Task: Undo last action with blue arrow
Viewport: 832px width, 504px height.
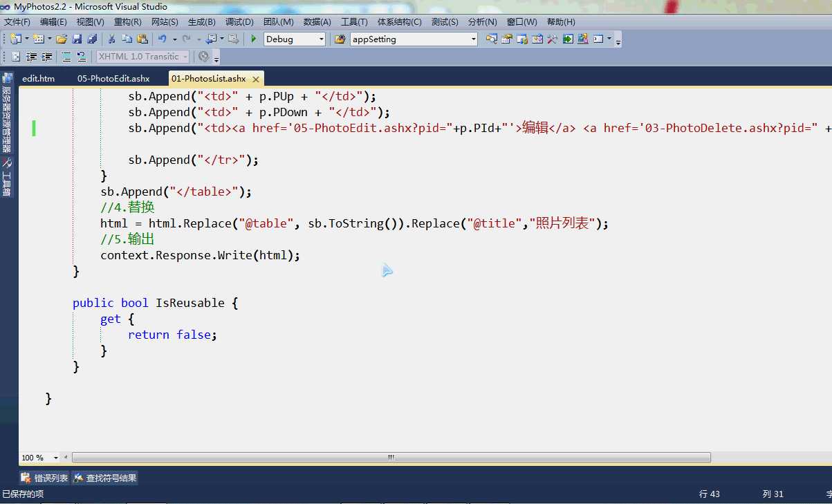Action: [x=163, y=39]
